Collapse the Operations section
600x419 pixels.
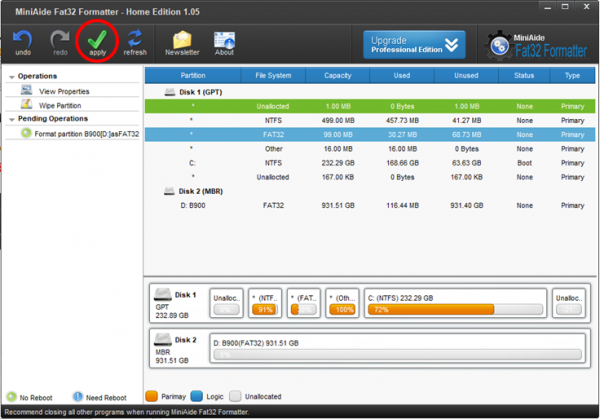point(9,76)
